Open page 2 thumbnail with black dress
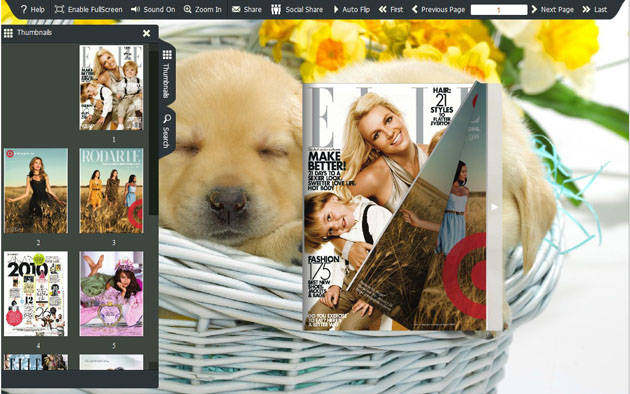The image size is (630, 394). (36, 191)
